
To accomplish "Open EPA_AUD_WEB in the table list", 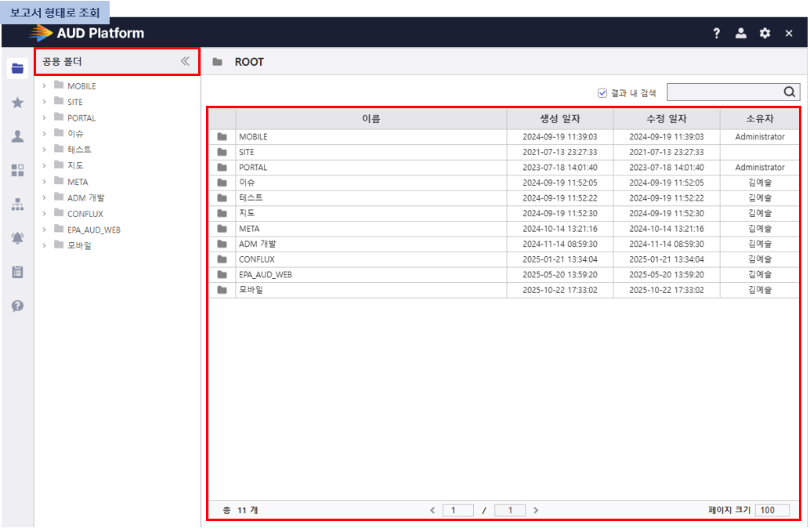I will [266, 275].
